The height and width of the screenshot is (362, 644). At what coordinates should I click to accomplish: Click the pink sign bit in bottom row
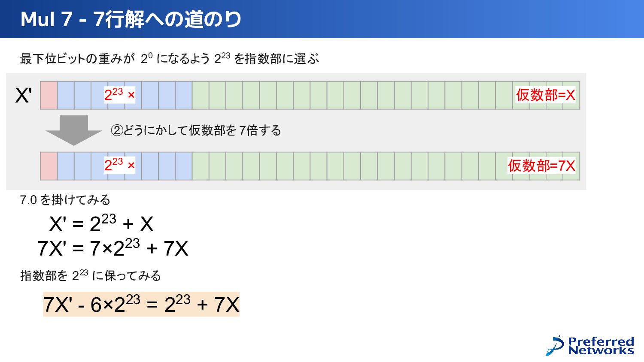click(49, 166)
